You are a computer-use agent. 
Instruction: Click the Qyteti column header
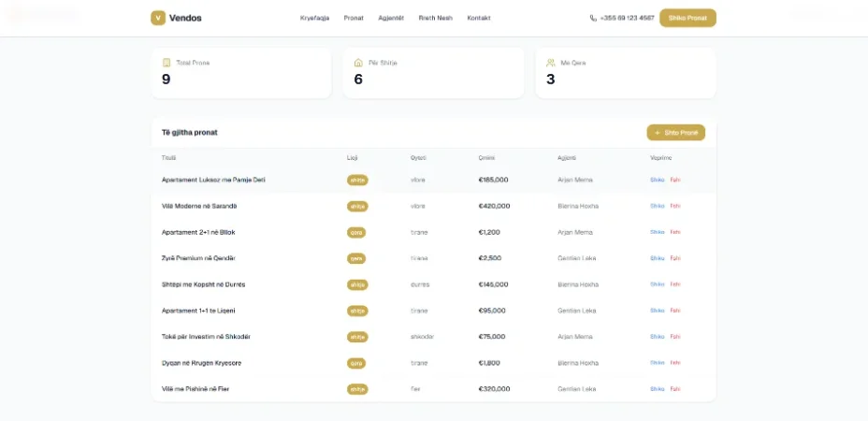[x=418, y=158]
